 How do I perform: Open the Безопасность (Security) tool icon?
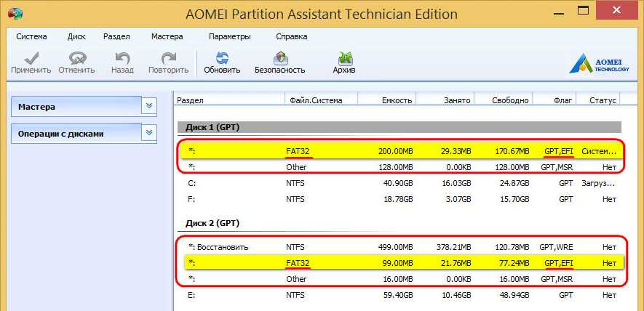[279, 58]
